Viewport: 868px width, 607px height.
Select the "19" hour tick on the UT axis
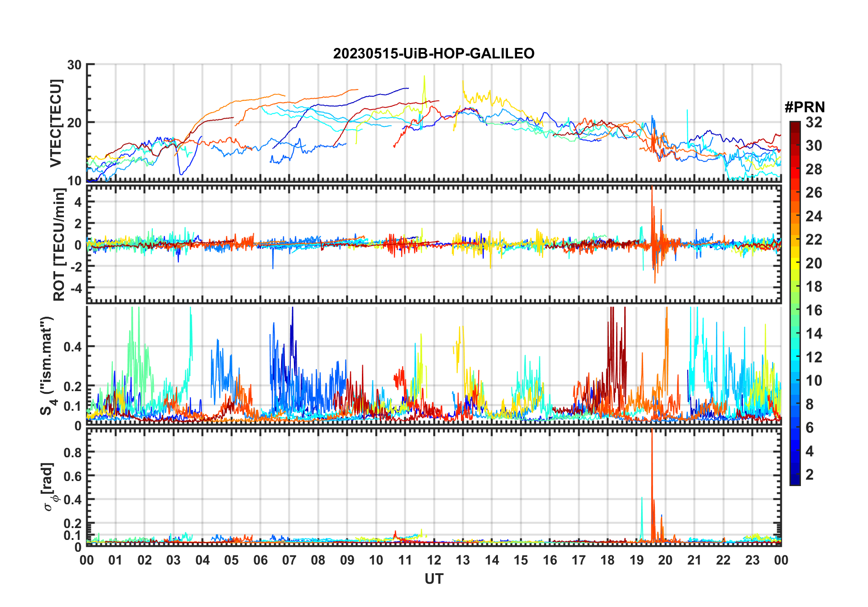[637, 560]
